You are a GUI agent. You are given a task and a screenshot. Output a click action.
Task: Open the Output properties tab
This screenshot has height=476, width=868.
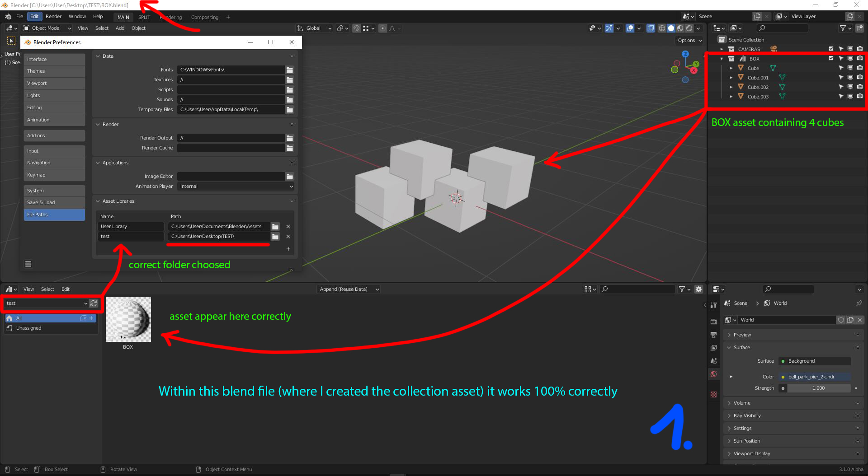tap(713, 335)
